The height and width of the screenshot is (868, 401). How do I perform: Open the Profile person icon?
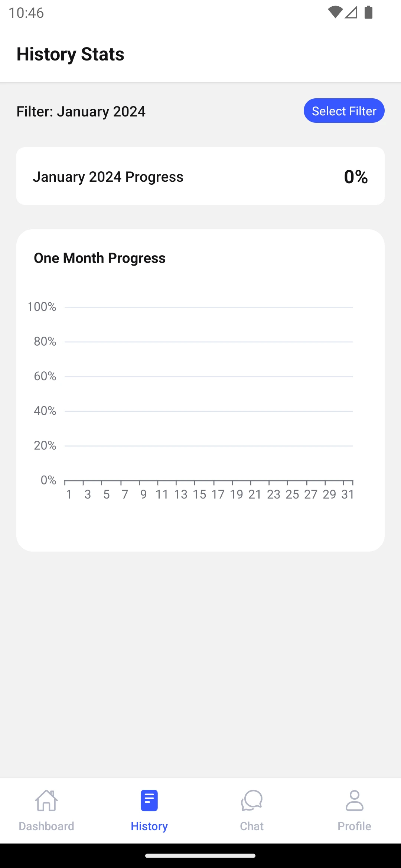[354, 800]
